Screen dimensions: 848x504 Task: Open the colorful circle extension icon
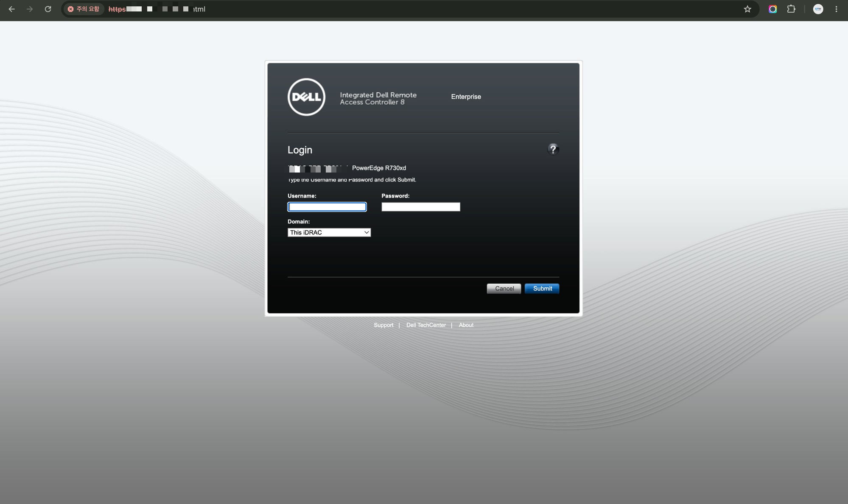pos(773,9)
